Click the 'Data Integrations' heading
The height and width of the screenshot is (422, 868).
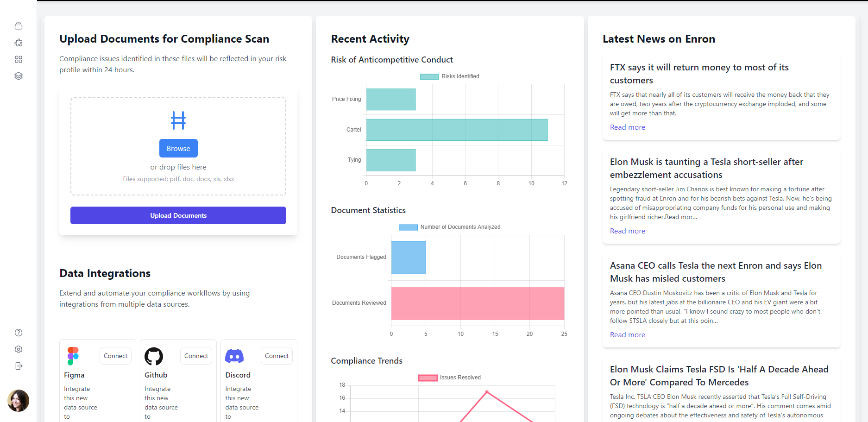coord(105,273)
